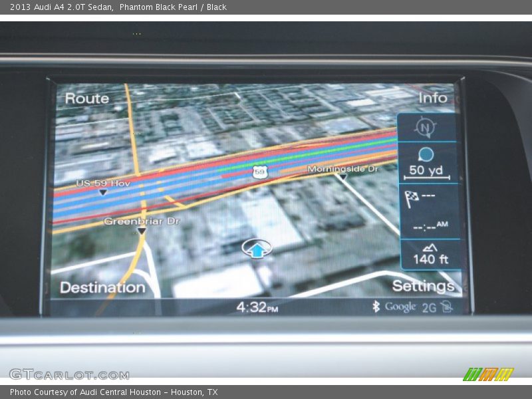Tap the north compass orientation icon
This screenshot has height=399, width=532.
[425, 127]
